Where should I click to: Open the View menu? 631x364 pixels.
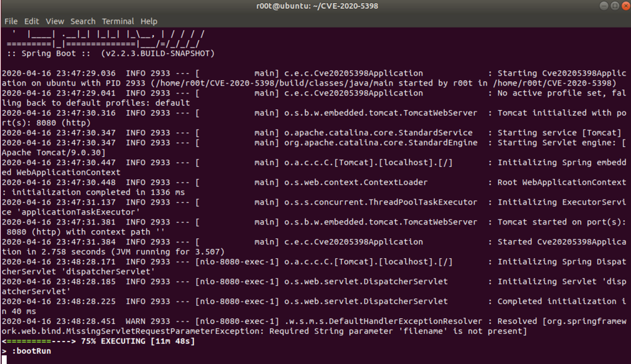[54, 21]
